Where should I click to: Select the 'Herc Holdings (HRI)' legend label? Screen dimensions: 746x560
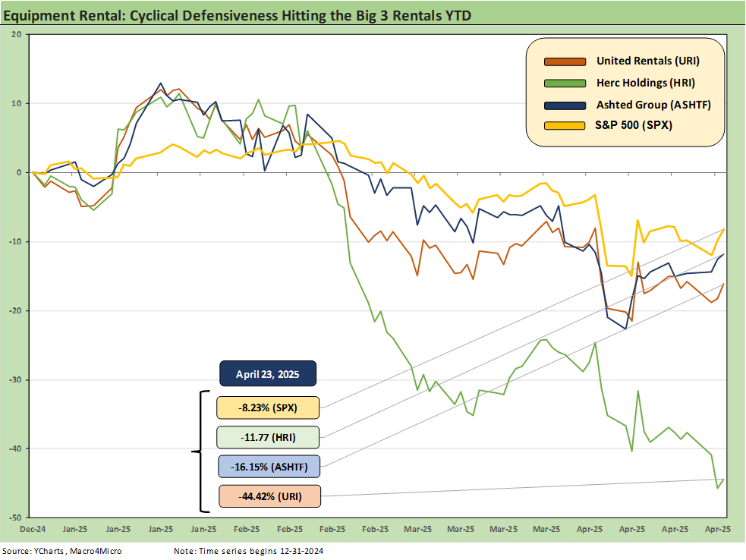646,83
